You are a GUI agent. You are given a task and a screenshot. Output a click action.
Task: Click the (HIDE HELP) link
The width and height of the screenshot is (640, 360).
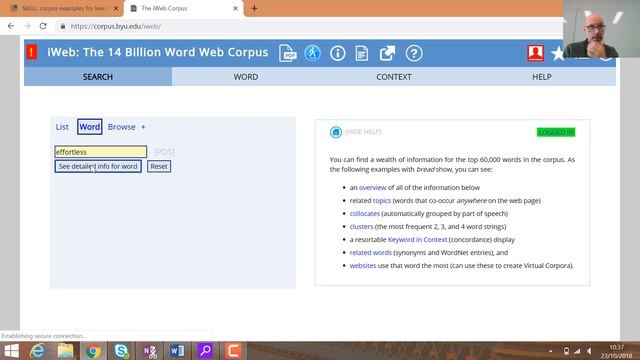[x=363, y=132]
